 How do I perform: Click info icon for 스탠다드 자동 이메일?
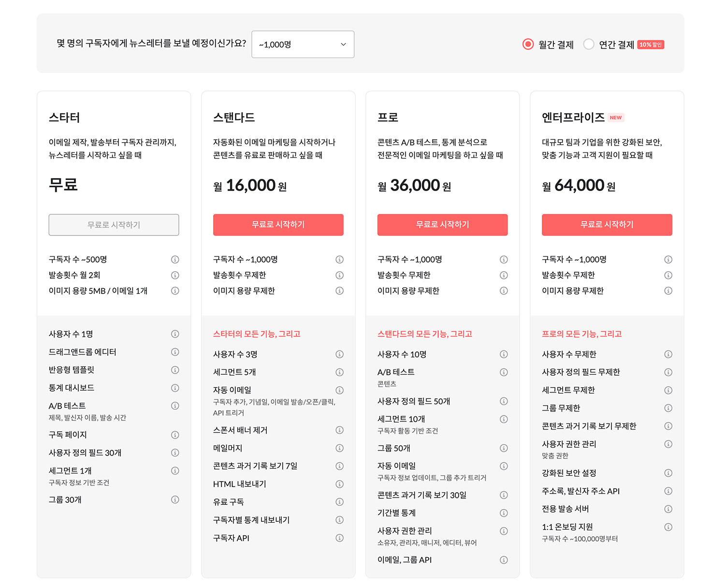click(x=340, y=390)
